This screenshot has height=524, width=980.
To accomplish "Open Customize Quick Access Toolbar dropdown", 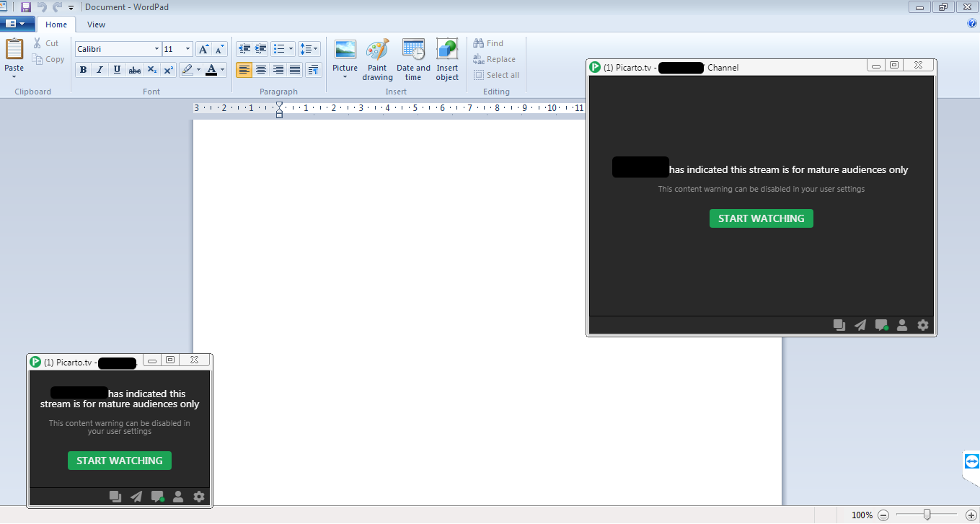I will [71, 7].
